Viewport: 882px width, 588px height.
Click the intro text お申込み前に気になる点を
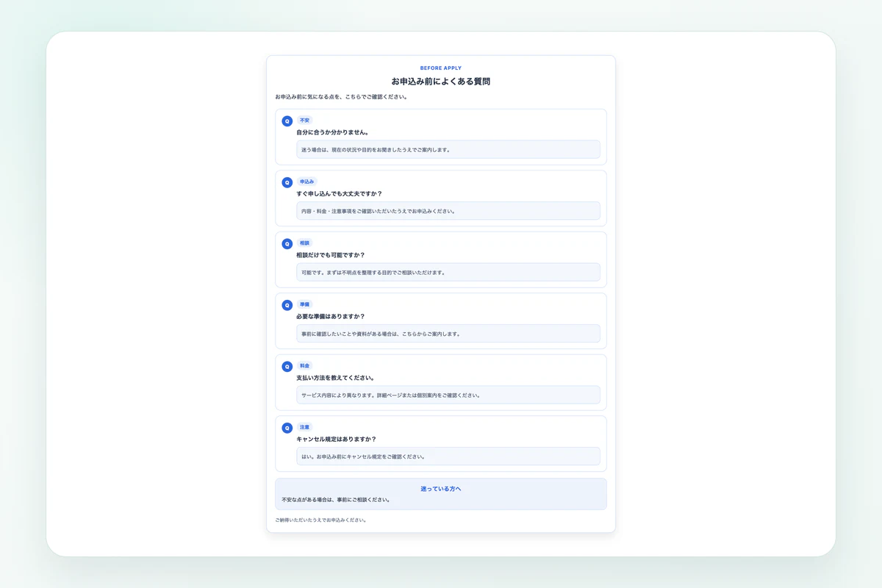coord(341,96)
